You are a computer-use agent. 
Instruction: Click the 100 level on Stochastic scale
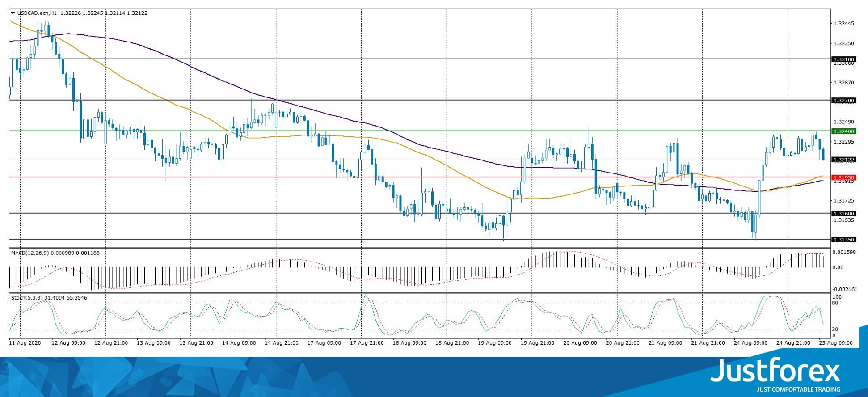point(837,297)
